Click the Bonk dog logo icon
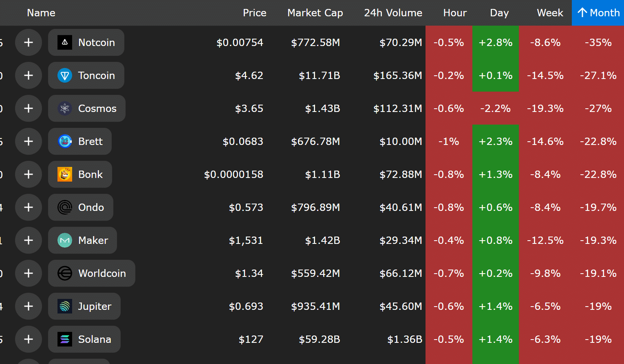This screenshot has height=364, width=624. coord(65,174)
